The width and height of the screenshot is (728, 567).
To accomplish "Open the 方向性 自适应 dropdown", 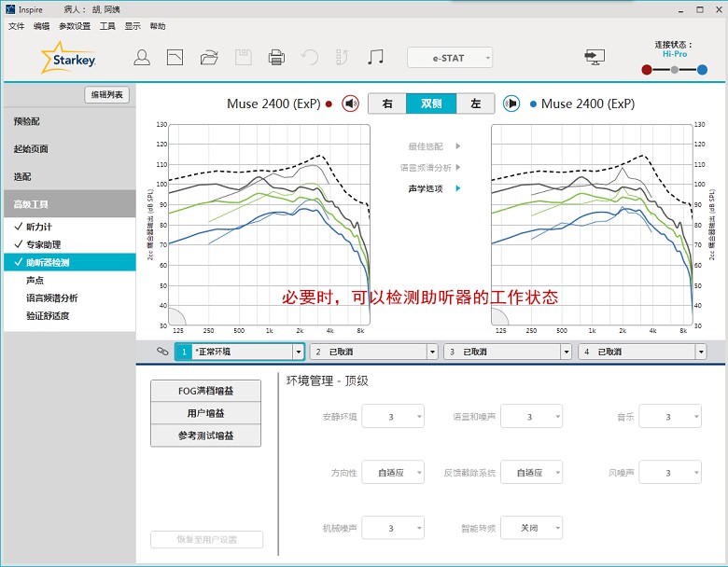I will coord(393,473).
